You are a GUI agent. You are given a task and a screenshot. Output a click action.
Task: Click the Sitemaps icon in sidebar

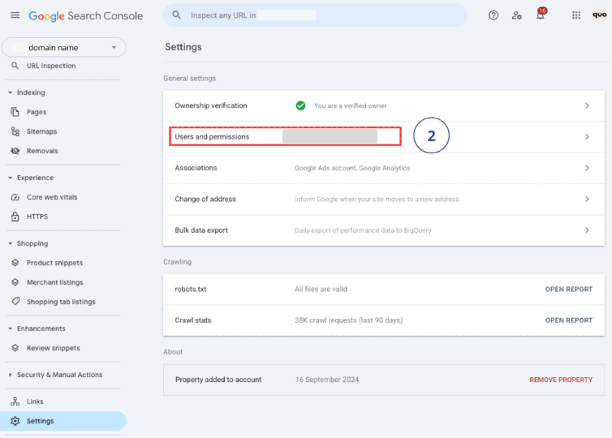coord(15,132)
